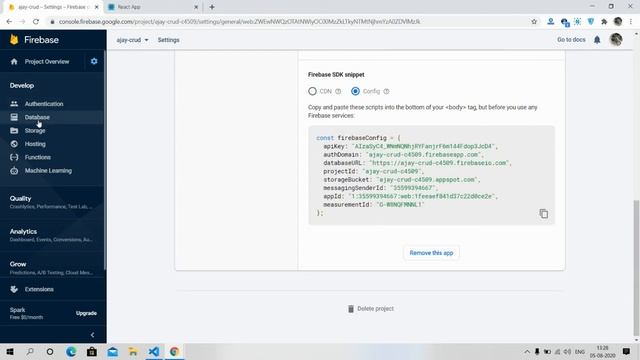Open the Windows Start menu
Image resolution: width=640 pixels, height=360 pixels.
(x=10, y=351)
